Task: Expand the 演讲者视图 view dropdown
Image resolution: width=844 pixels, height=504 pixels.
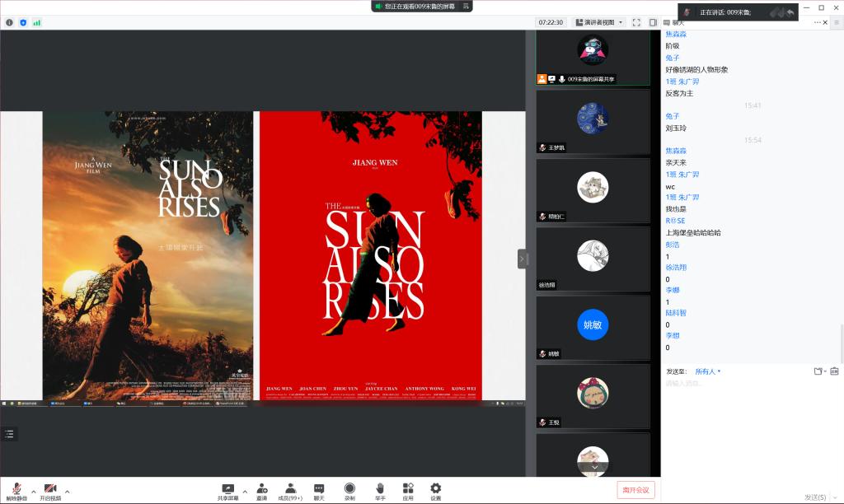Action: point(599,22)
